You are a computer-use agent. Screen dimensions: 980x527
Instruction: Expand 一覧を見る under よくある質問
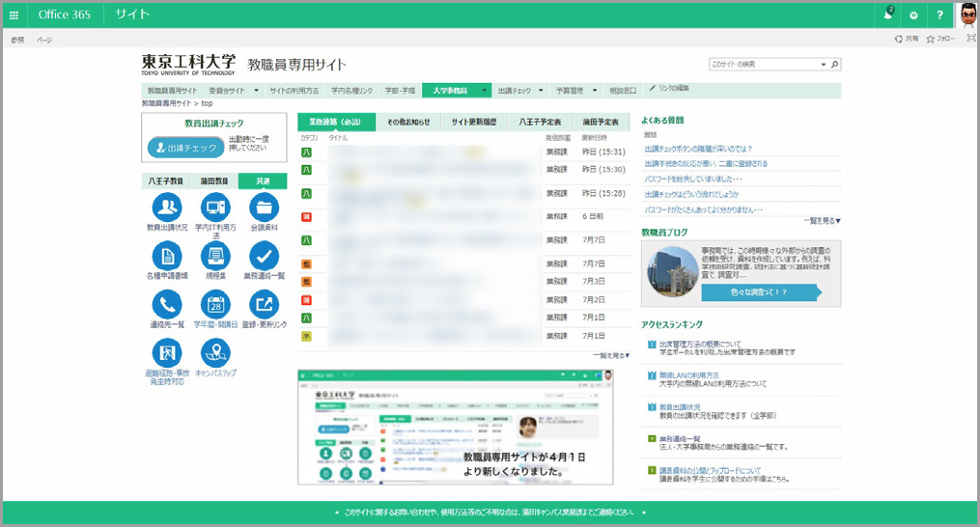point(822,221)
